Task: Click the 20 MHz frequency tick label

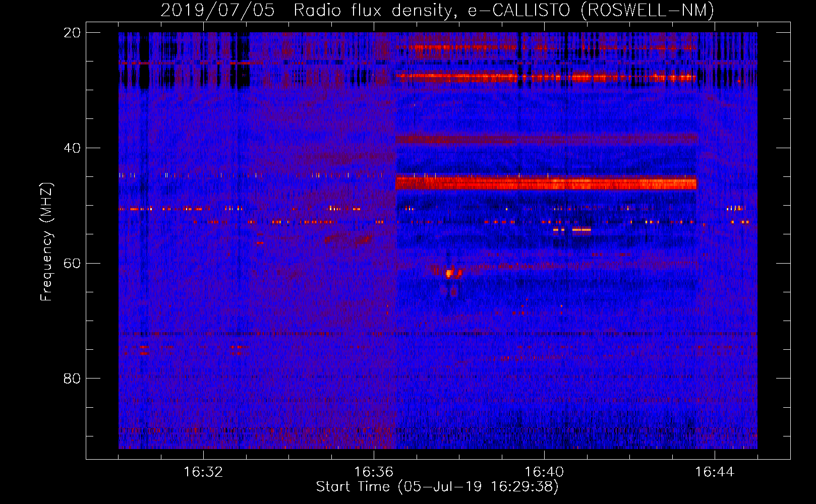Action: 72,33
